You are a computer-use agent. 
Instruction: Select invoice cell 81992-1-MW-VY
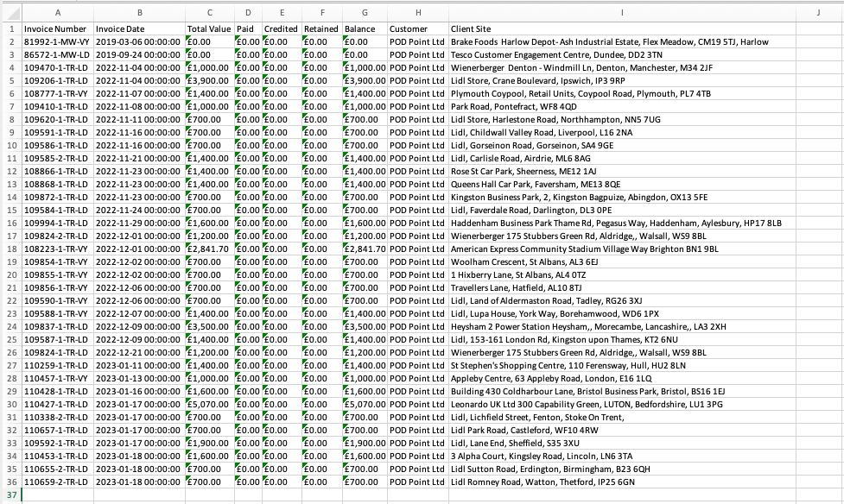click(57, 41)
